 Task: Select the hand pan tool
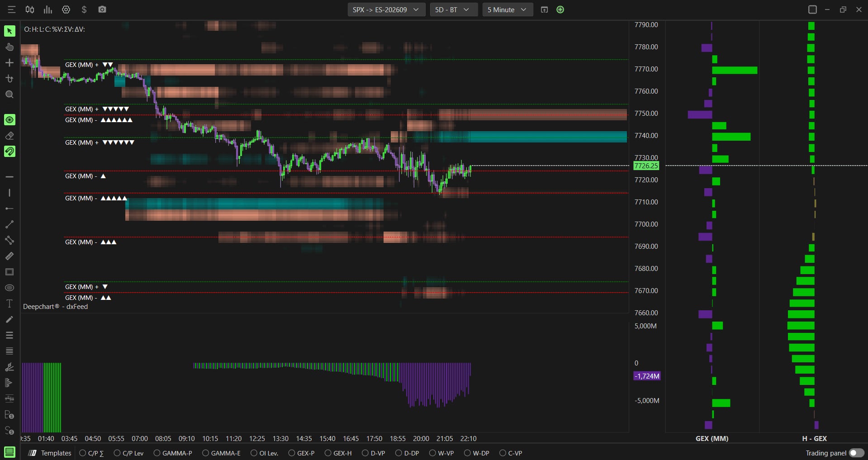point(9,47)
